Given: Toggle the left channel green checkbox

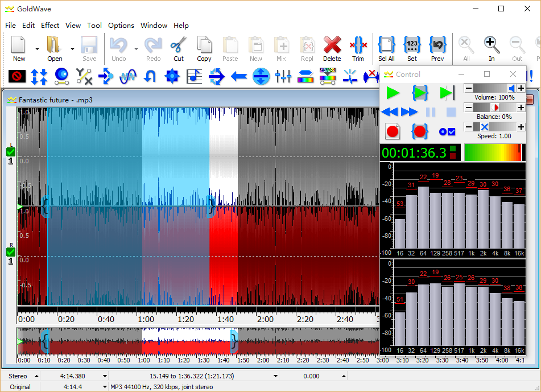Looking at the screenshot, I should (x=11, y=152).
